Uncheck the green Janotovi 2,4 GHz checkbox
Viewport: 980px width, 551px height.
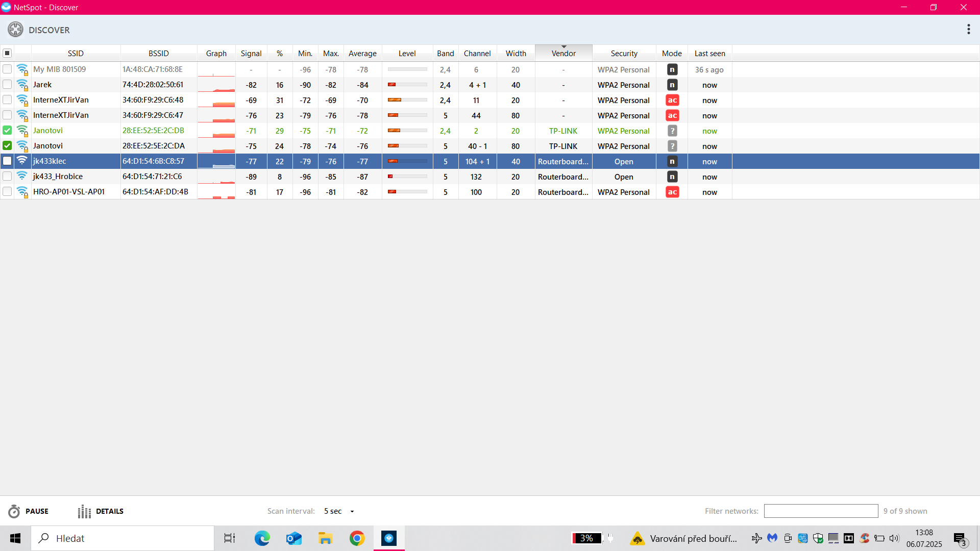pyautogui.click(x=7, y=131)
